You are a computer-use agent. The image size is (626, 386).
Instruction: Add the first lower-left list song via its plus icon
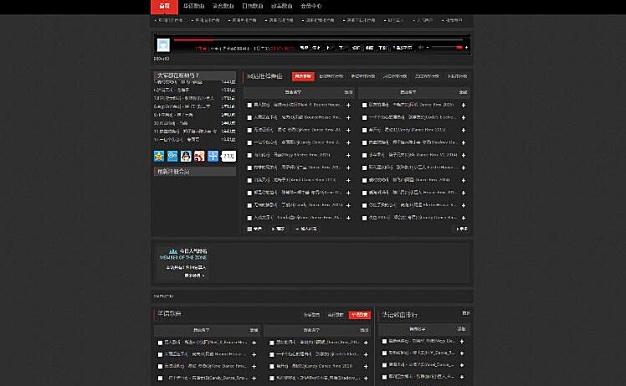point(254,343)
